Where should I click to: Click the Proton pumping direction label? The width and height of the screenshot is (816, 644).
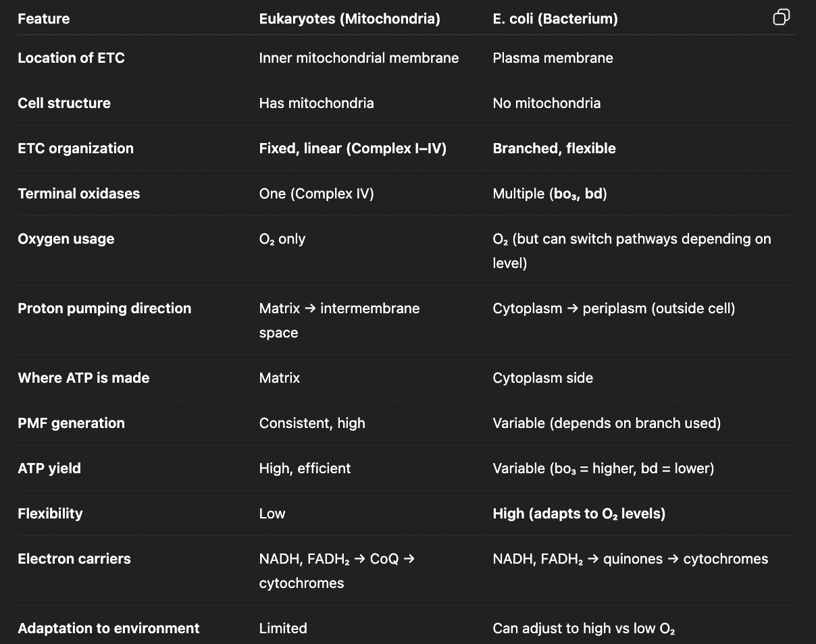tap(105, 308)
